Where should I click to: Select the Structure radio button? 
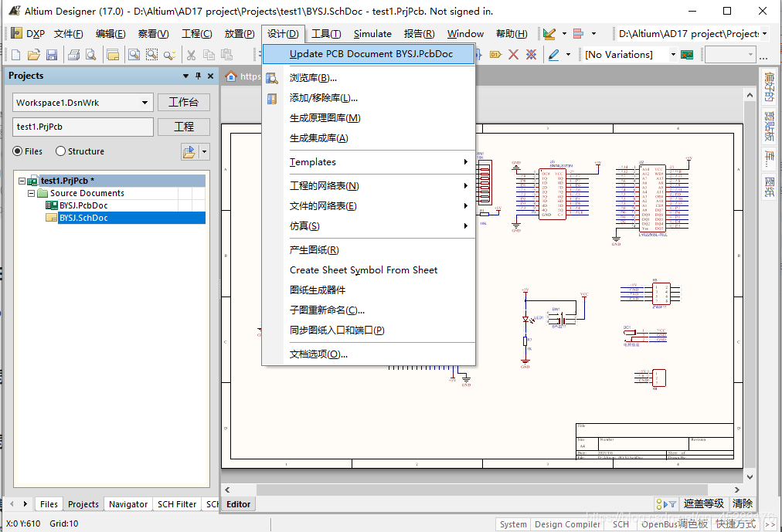click(61, 151)
